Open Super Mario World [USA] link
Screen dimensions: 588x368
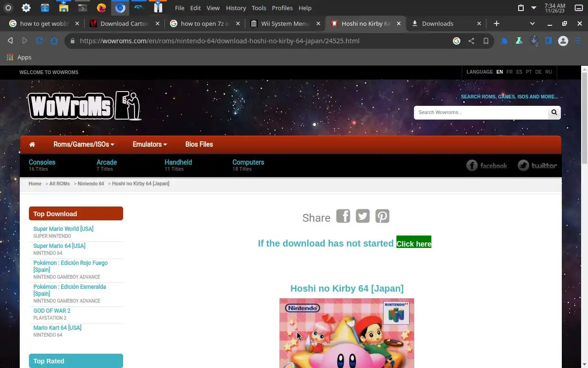click(63, 229)
